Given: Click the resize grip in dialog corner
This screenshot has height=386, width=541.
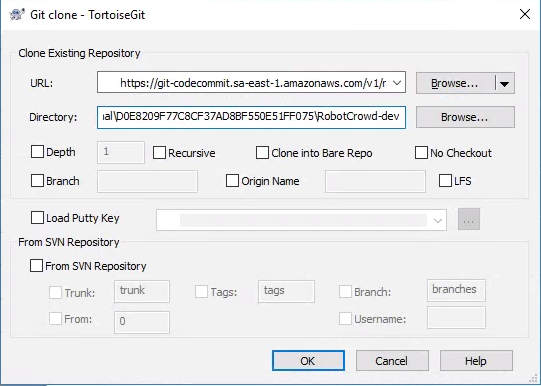Looking at the screenshot, I should [x=534, y=379].
